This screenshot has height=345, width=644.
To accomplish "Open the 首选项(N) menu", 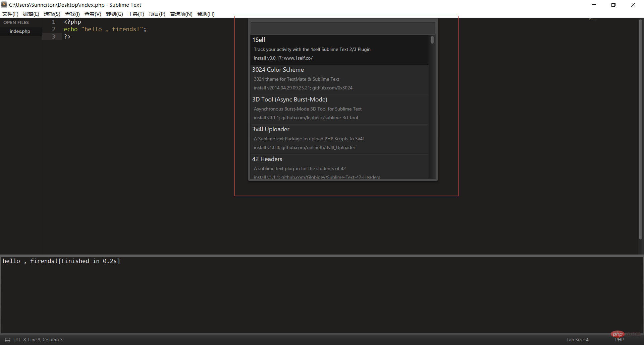I will coord(181,14).
